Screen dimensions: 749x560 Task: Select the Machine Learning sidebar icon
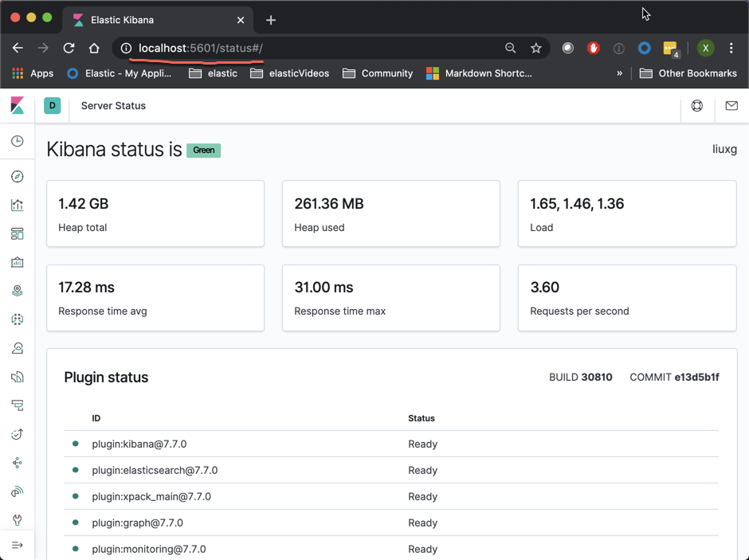pos(17,319)
